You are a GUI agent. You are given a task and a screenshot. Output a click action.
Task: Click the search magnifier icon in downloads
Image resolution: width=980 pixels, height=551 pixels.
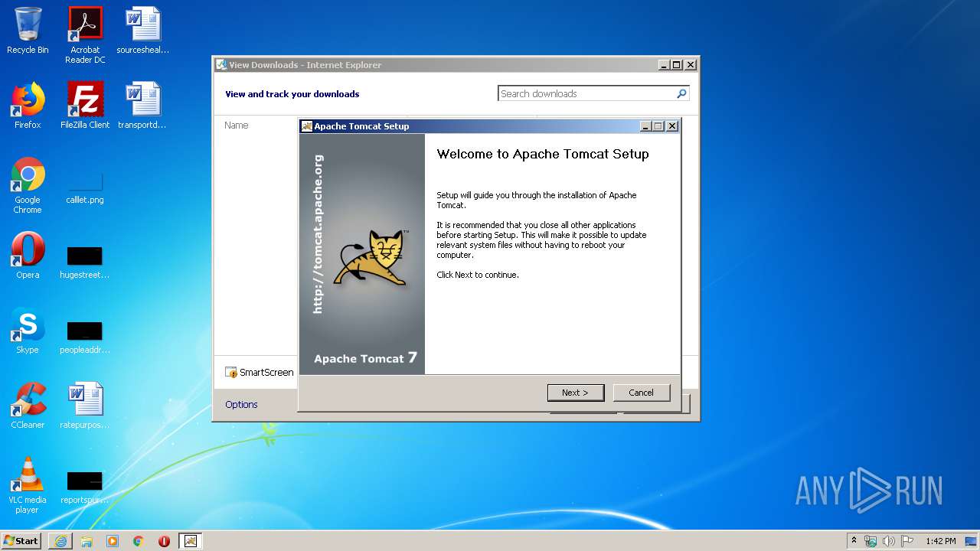click(x=681, y=93)
